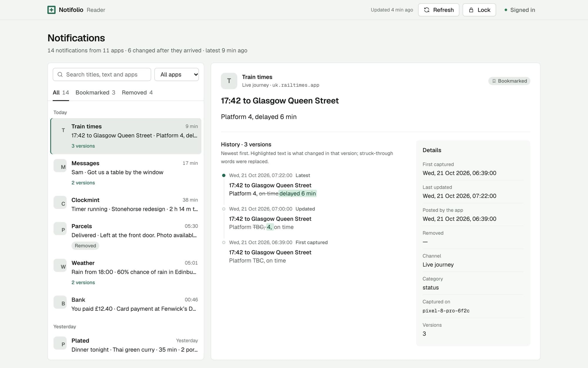This screenshot has height=368, width=588.
Task: Click the Messages 'M' avatar
Action: pos(60,165)
